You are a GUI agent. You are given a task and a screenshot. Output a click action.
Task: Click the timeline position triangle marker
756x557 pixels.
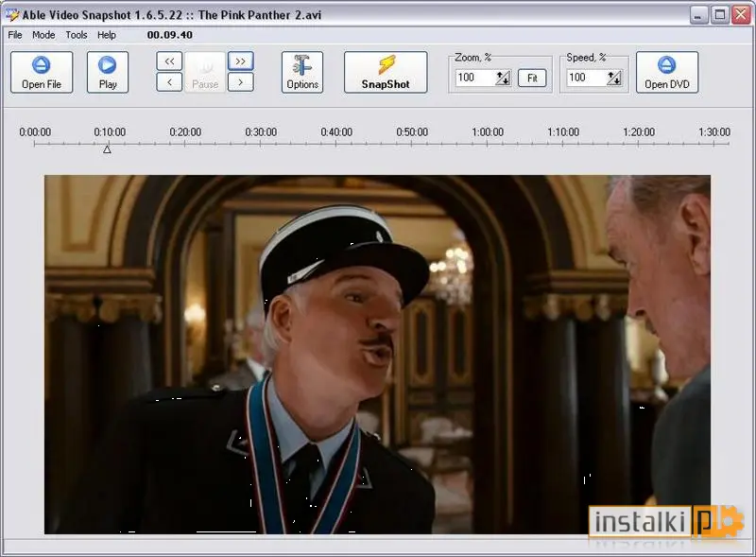click(x=107, y=149)
